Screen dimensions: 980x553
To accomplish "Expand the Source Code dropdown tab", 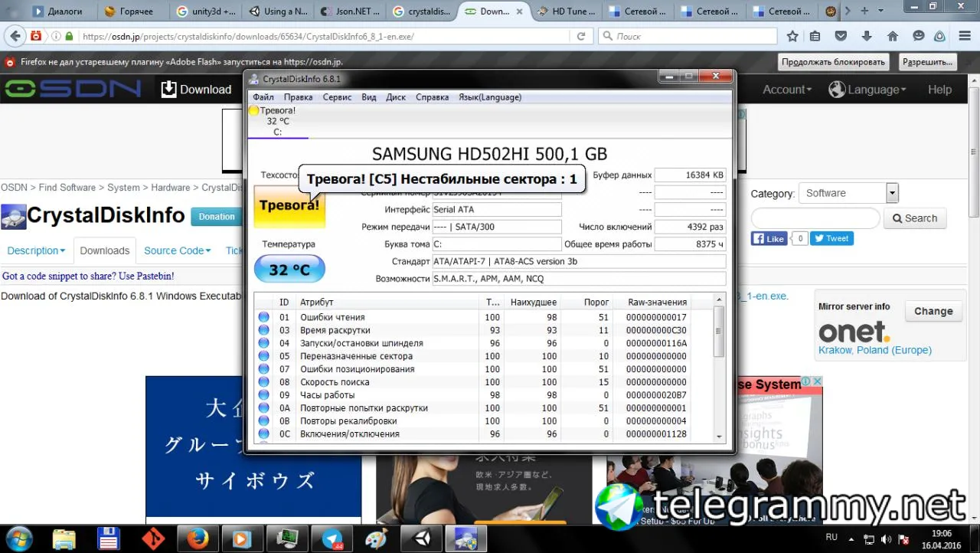I will 178,250.
